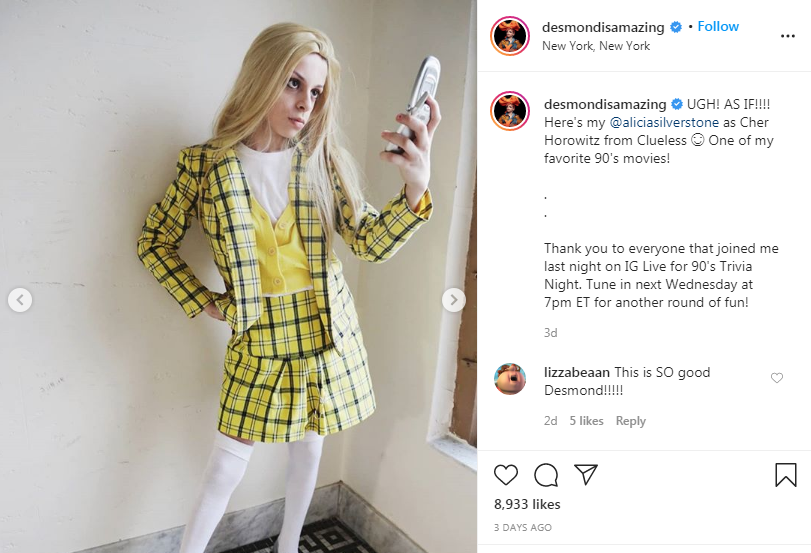This screenshot has height=553, width=811.
Task: Open lizzabeaan username link
Action: (x=577, y=372)
